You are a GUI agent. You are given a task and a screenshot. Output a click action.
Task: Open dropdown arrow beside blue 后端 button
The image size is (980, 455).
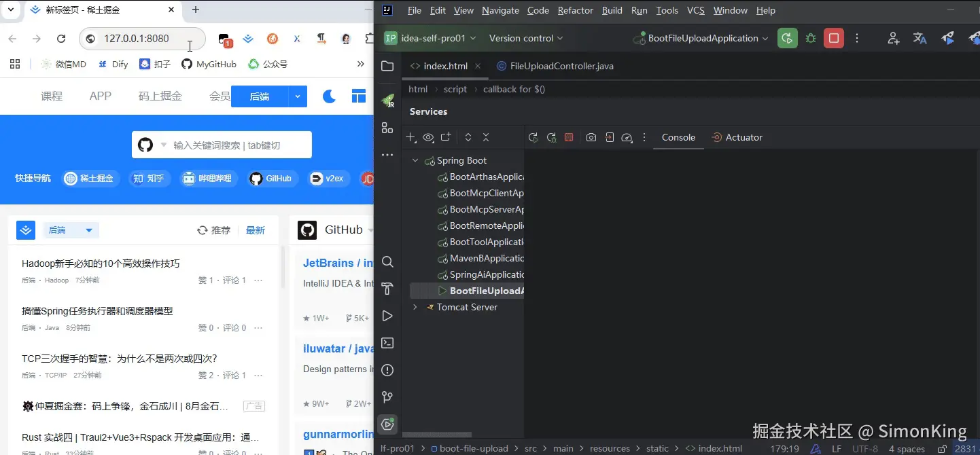click(298, 96)
